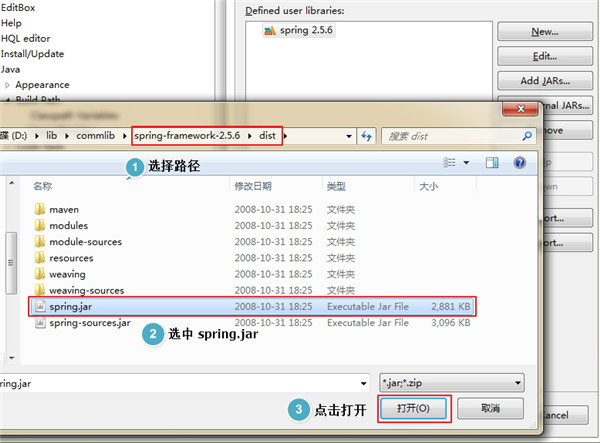The height and width of the screenshot is (443, 600).
Task: Click the spring-framework-2.5.6 path segment
Action: pyautogui.click(x=187, y=136)
